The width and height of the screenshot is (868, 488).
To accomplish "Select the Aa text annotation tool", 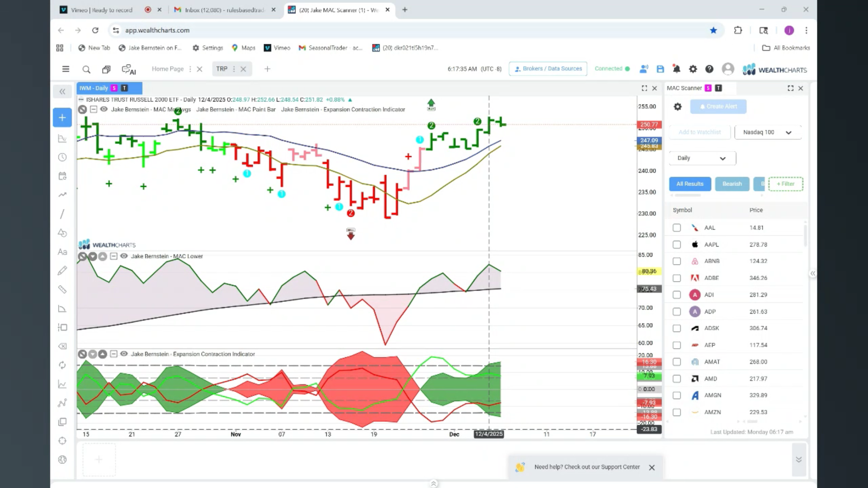I will [x=62, y=252].
